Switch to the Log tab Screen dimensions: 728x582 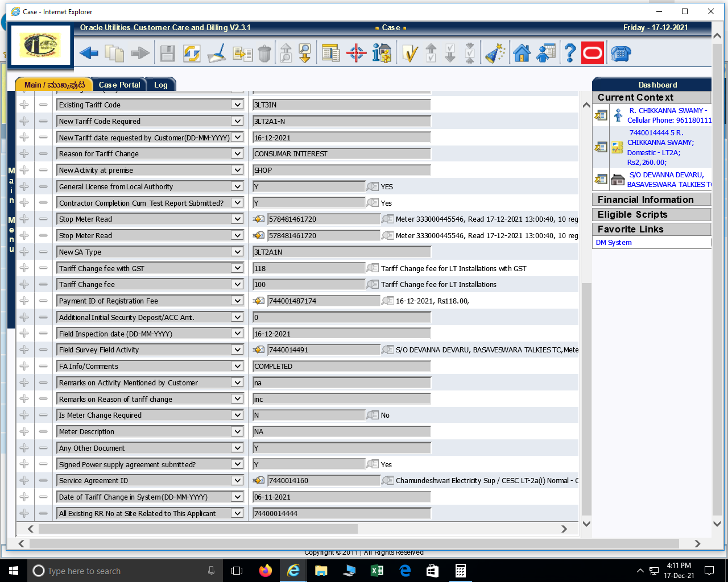(160, 85)
